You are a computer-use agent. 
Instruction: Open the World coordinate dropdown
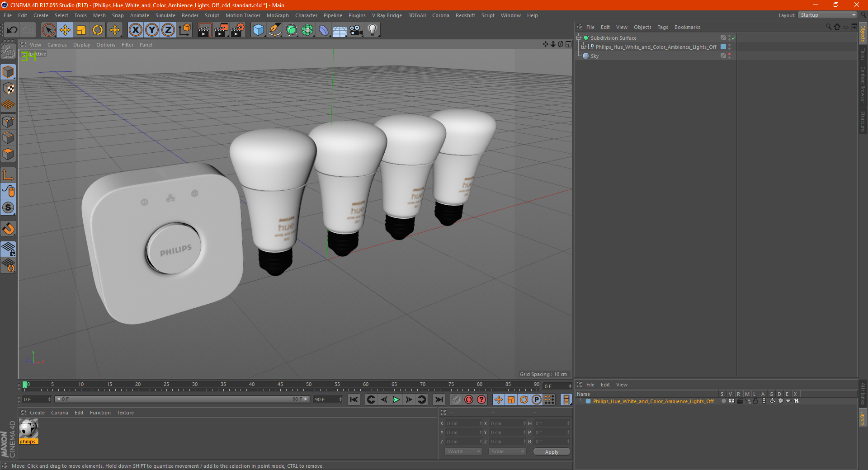point(463,451)
